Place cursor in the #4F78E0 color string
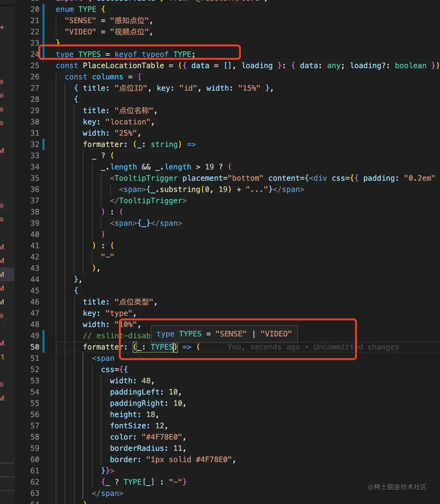This screenshot has height=504, width=440. [162, 437]
